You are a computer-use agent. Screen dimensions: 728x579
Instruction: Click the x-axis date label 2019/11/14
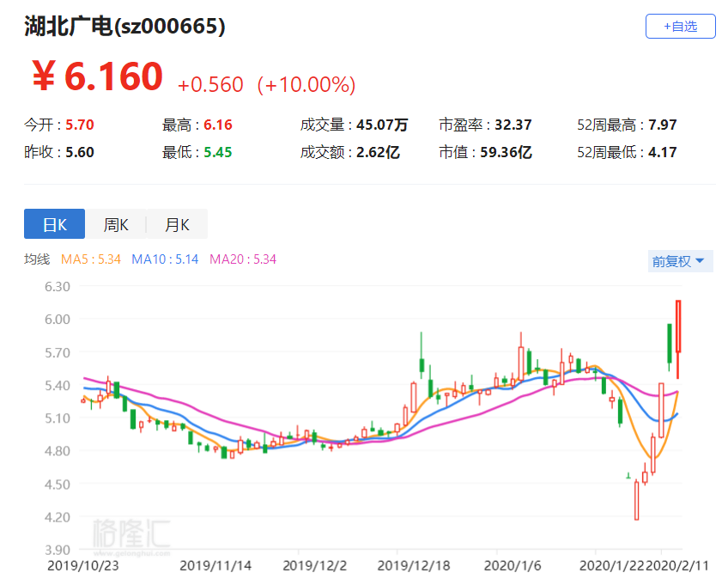point(215,565)
